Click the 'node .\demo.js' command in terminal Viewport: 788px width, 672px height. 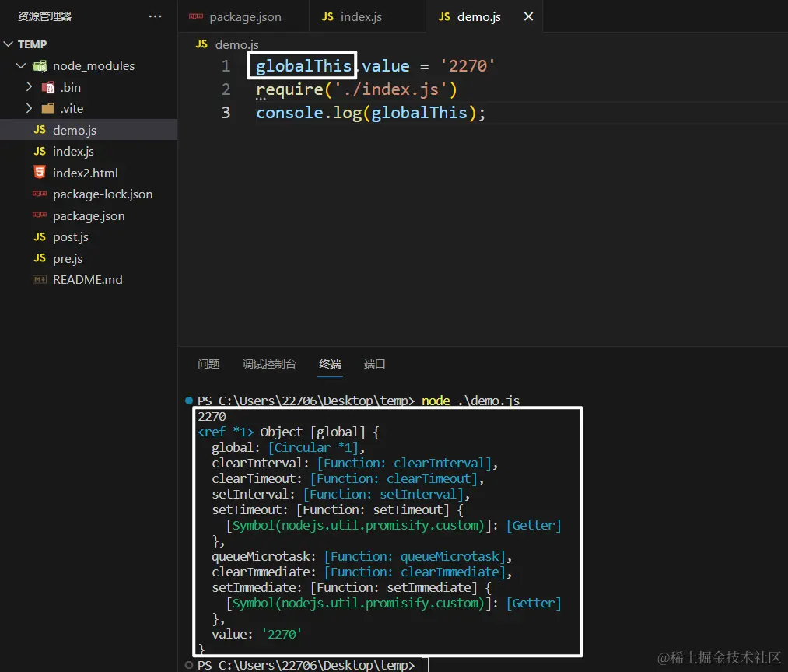(x=471, y=401)
